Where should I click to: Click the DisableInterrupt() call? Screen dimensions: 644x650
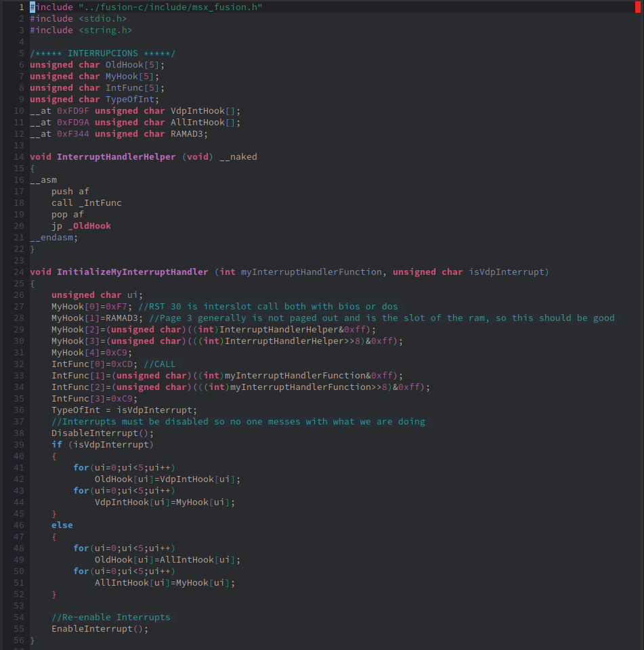pos(102,433)
